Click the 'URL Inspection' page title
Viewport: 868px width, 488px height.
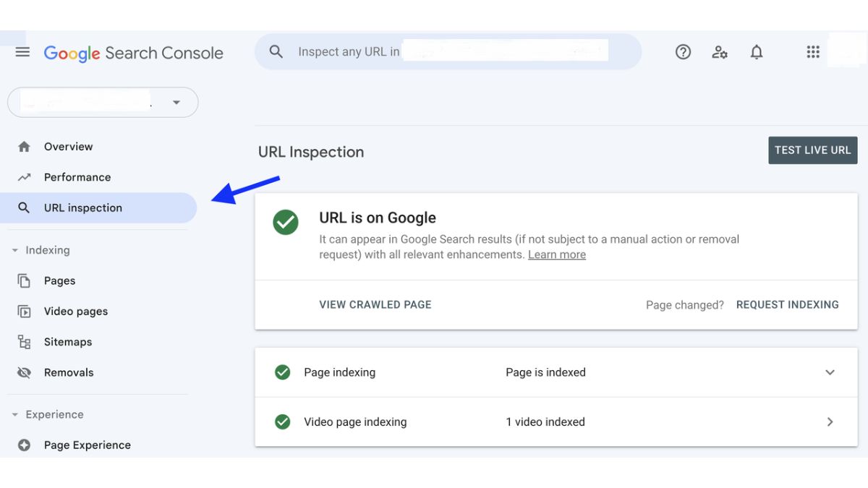(311, 152)
